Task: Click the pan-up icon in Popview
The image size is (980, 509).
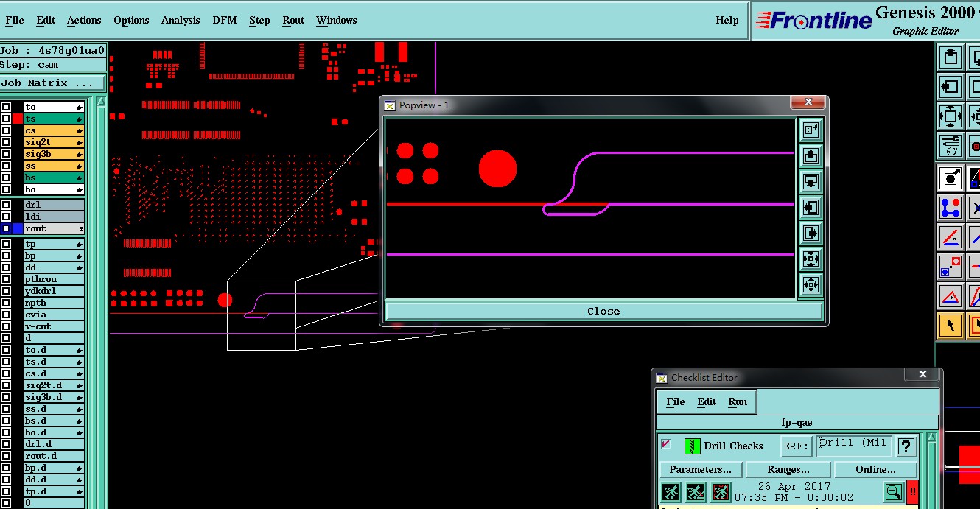Action: point(811,155)
